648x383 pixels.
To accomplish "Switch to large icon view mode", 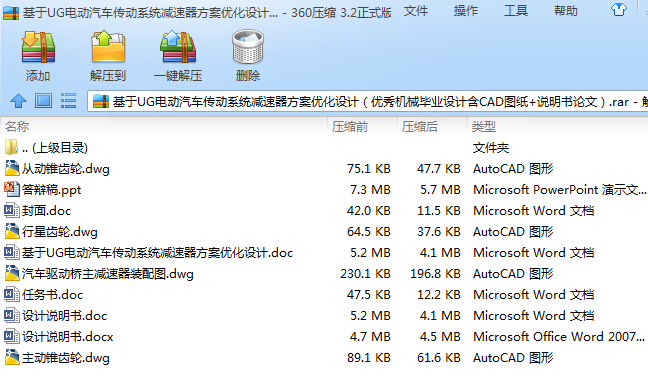I will point(43,101).
